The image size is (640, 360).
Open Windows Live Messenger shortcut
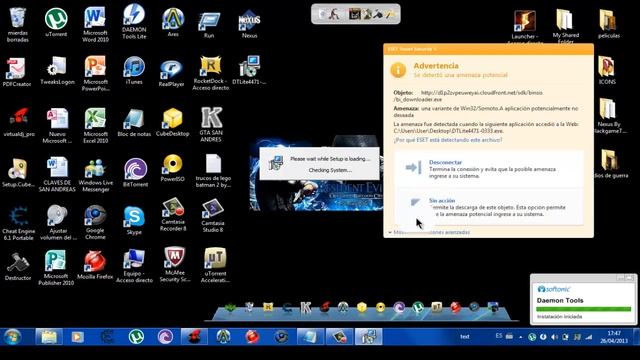pos(96,169)
